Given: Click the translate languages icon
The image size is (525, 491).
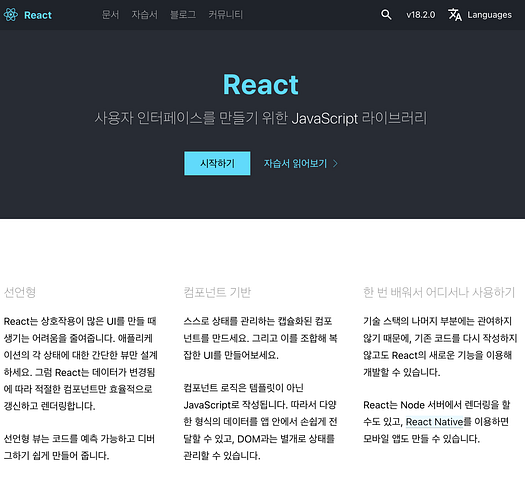Looking at the screenshot, I should pos(455,15).
